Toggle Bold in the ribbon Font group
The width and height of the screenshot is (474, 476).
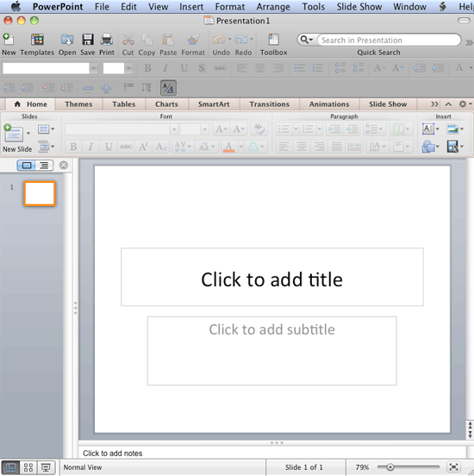tap(73, 147)
